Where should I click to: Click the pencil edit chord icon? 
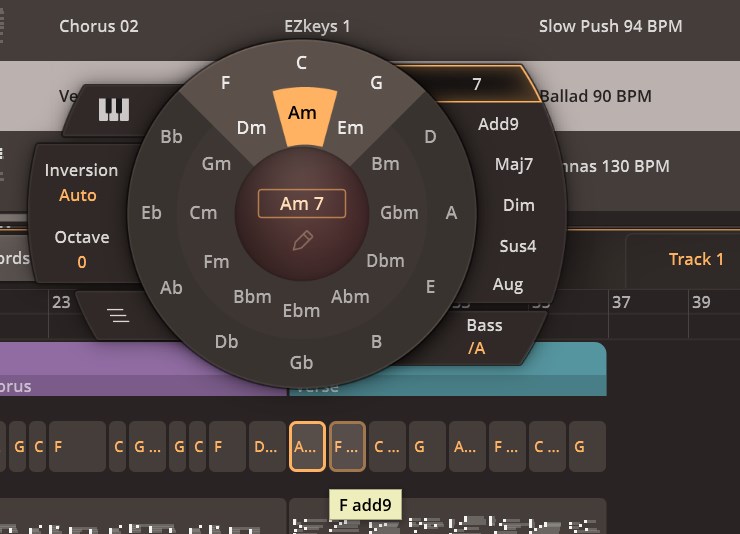[302, 241]
